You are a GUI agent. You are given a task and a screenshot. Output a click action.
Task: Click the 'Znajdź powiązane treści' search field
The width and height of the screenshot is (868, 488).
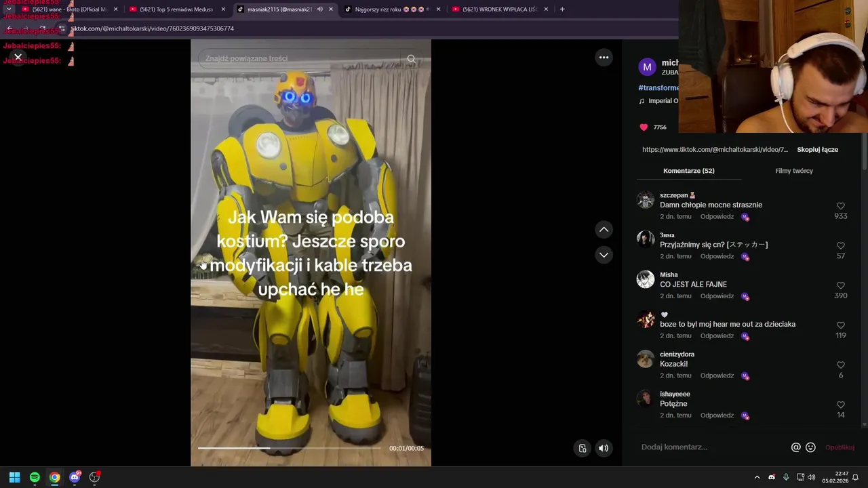pos(304,59)
